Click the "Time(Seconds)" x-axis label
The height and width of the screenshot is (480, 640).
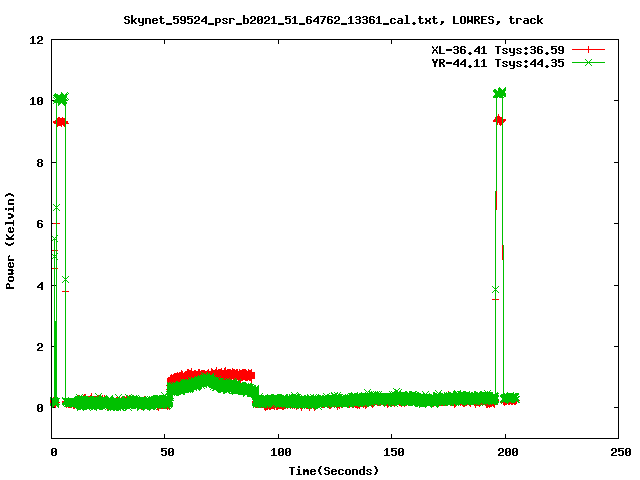pos(333,471)
